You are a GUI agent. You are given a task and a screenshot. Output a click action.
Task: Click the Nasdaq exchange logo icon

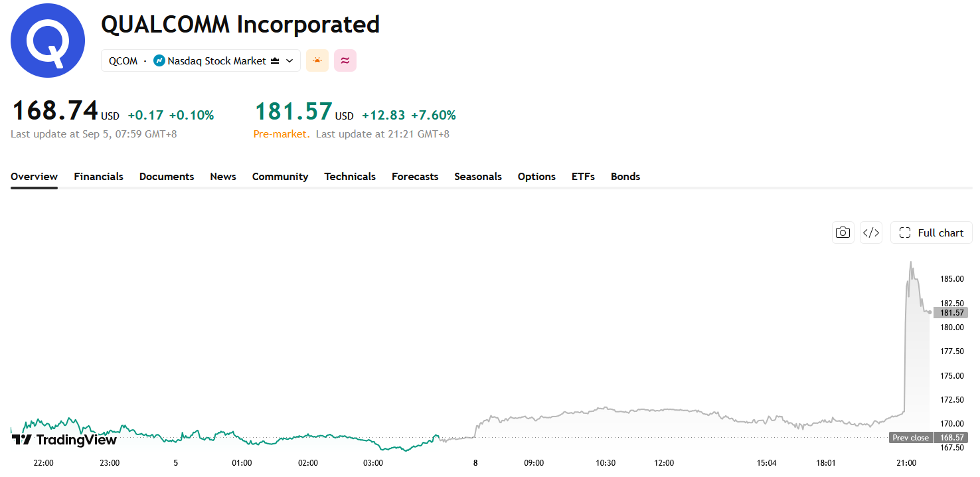click(x=159, y=60)
